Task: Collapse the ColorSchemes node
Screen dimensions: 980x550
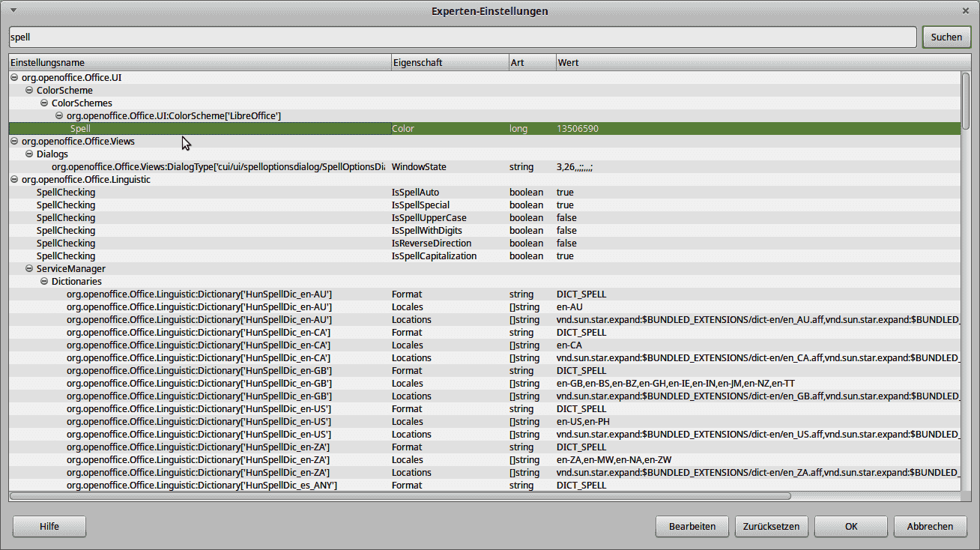Action: (43, 103)
